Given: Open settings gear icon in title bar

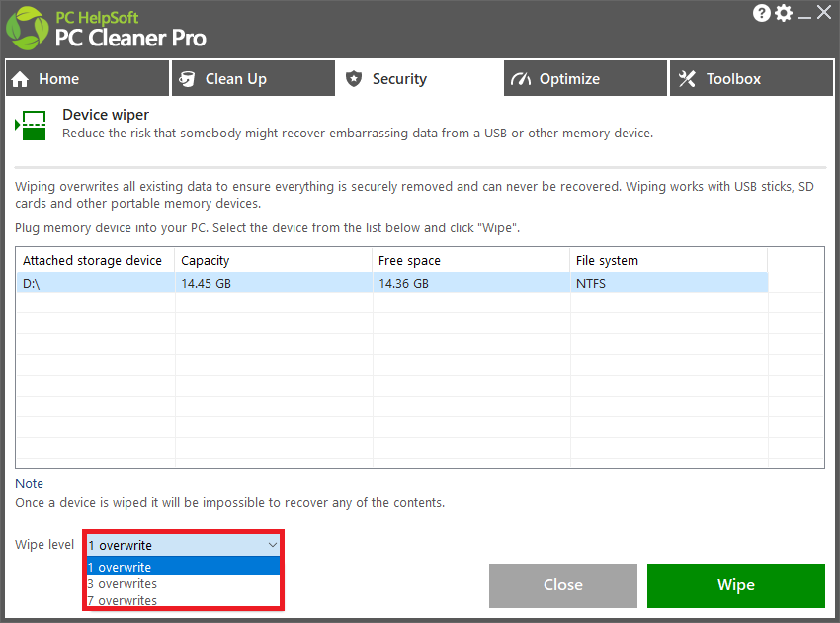Looking at the screenshot, I should 784,13.
